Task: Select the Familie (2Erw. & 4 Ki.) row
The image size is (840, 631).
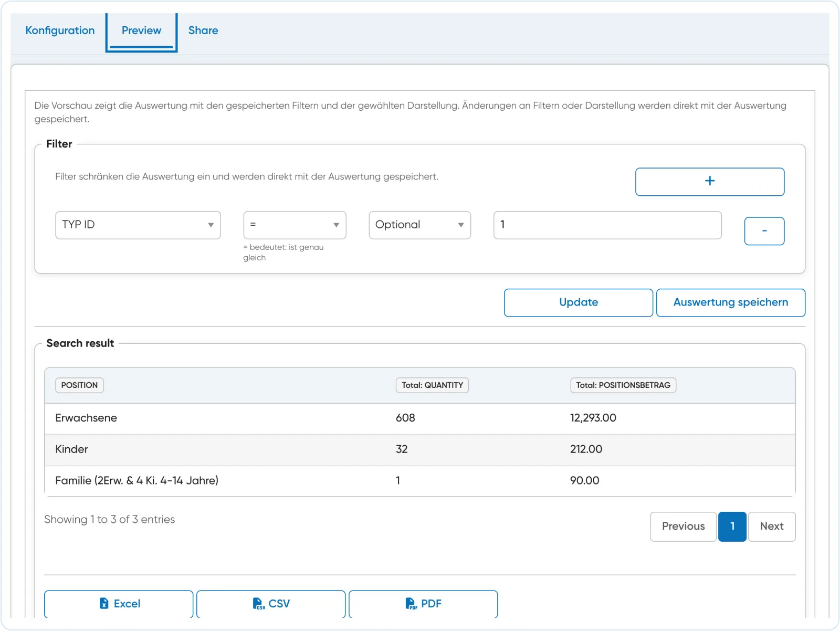Action: 420,481
